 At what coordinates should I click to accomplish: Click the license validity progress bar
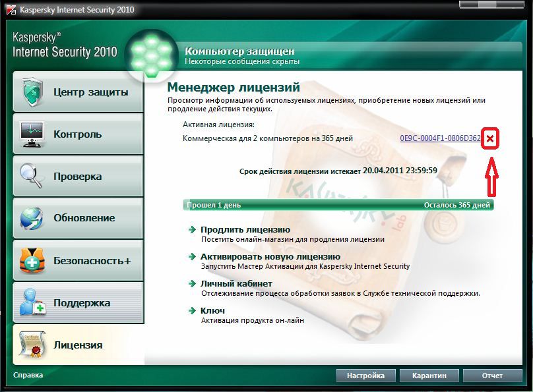[x=338, y=205]
